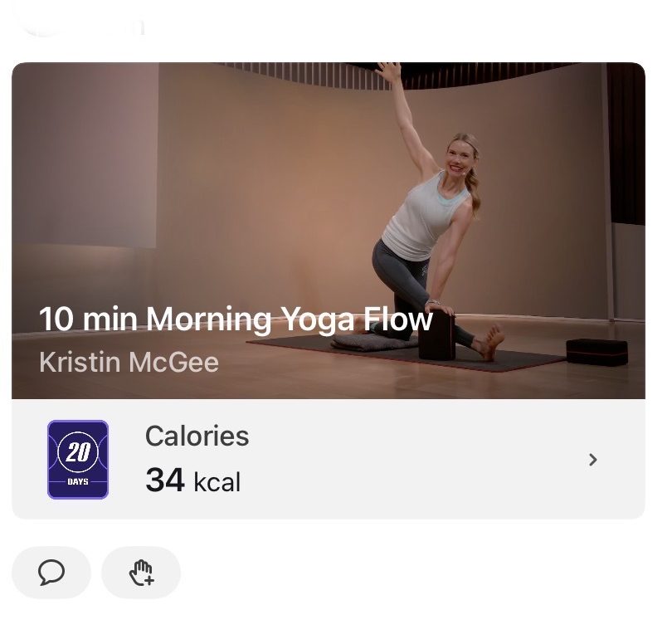Open the calories summary row
This screenshot has height=634, width=672.
(x=329, y=460)
